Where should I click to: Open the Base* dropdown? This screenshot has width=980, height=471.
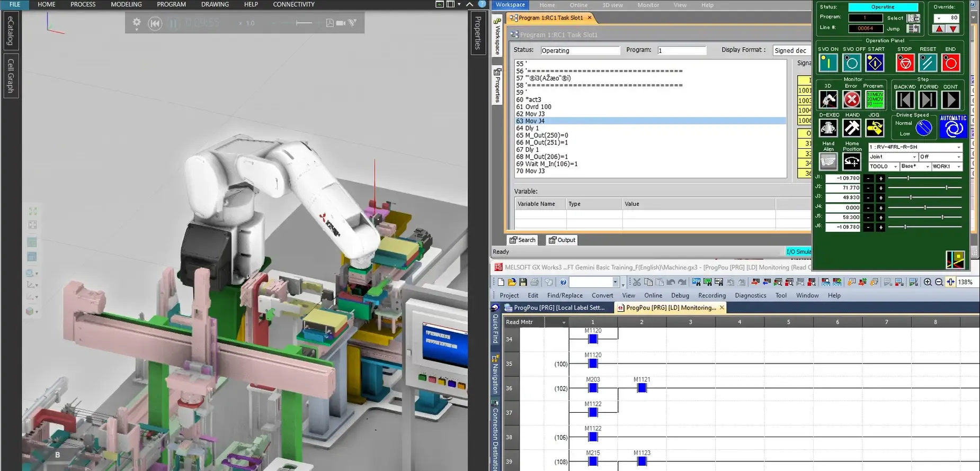[915, 166]
